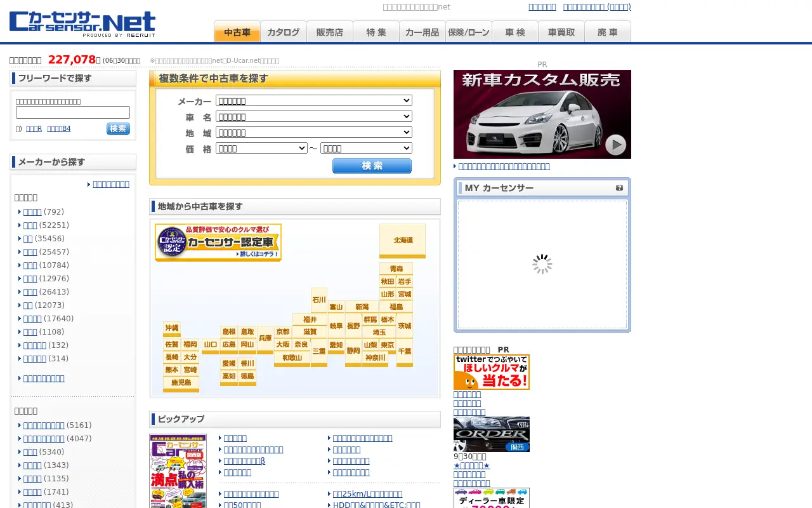Open the Carsensor.Net logo homepage

click(82, 25)
